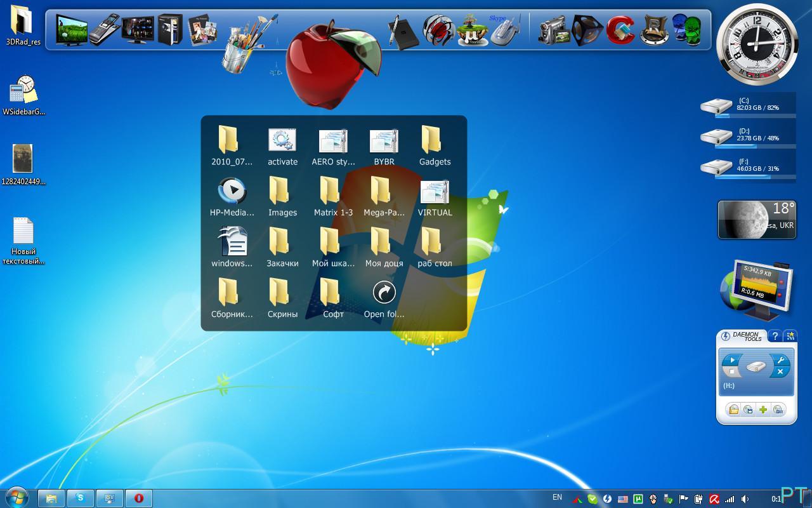This screenshot has width=812, height=508.
Task: Click Avira red umbrella tray icon
Action: [x=714, y=499]
